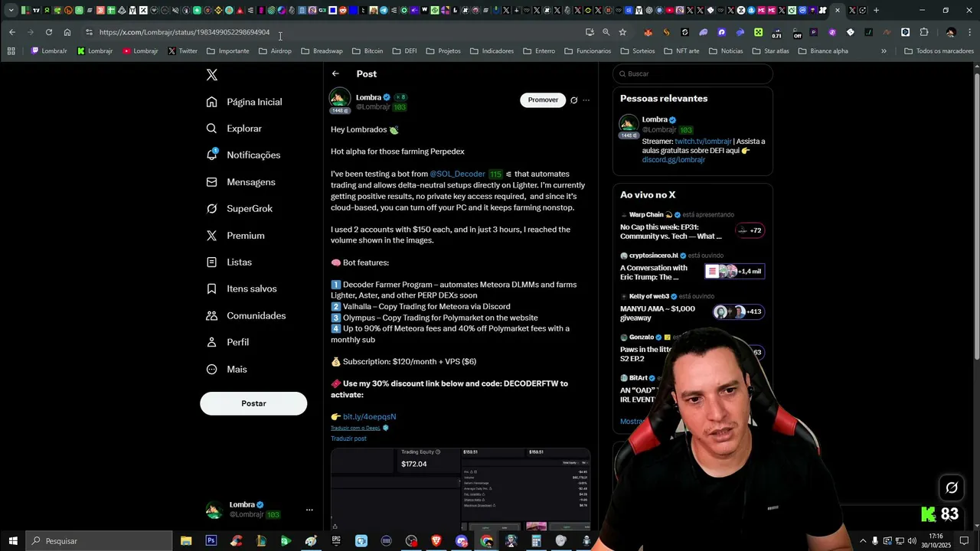Viewport: 980px width, 551px height.
Task: Open the No Cap this week live space
Action: pos(692,227)
